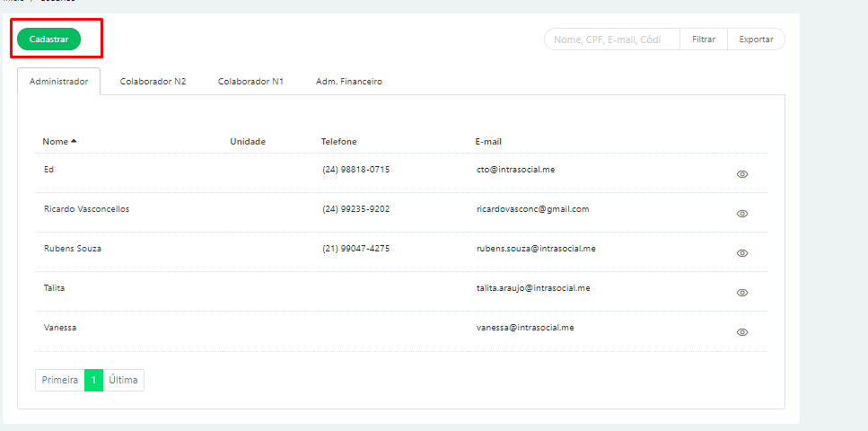The width and height of the screenshot is (868, 431).
Task: Go to Primeira page in pagination
Action: click(60, 381)
